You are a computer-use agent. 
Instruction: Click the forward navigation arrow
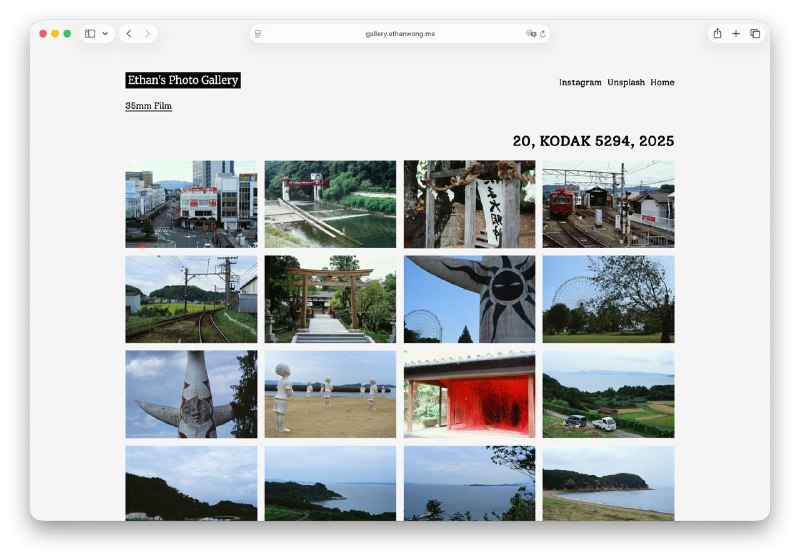coord(147,34)
